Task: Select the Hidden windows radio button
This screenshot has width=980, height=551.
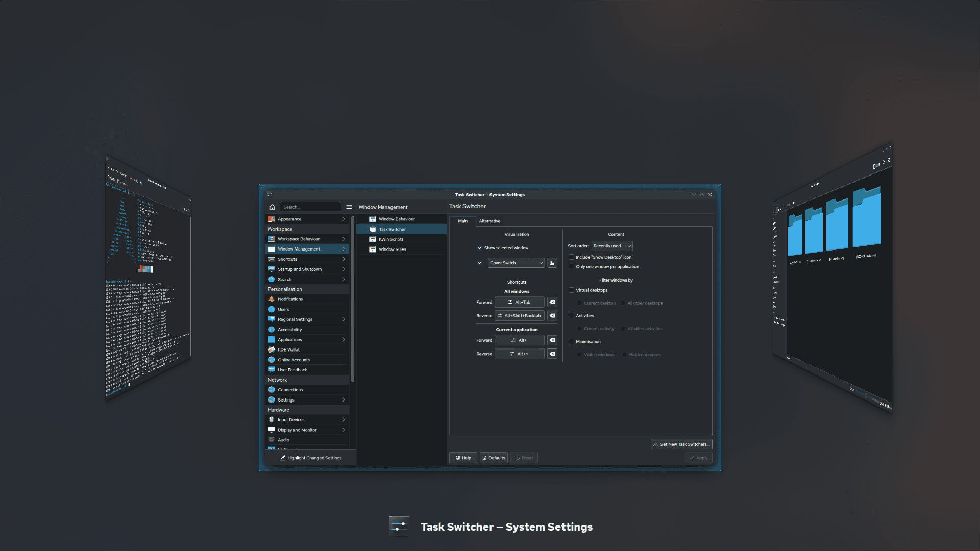Action: click(624, 355)
